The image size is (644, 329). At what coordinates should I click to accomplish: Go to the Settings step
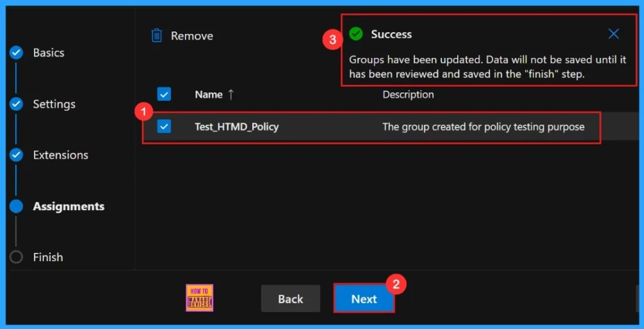[x=54, y=104]
